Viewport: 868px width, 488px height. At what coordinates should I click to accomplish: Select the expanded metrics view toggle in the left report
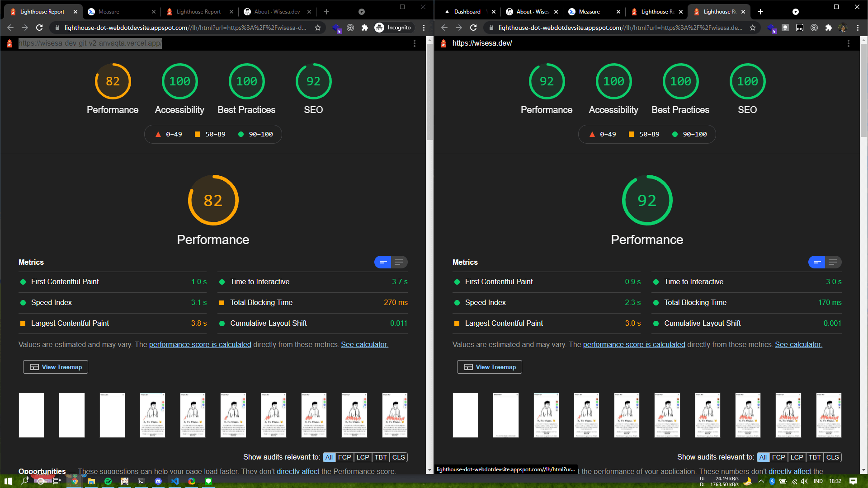[x=399, y=262]
